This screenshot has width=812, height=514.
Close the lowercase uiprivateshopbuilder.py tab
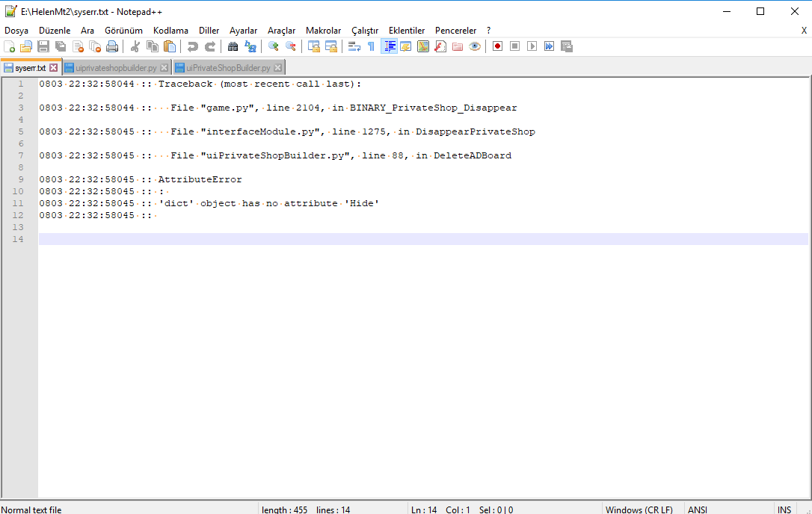pos(164,68)
